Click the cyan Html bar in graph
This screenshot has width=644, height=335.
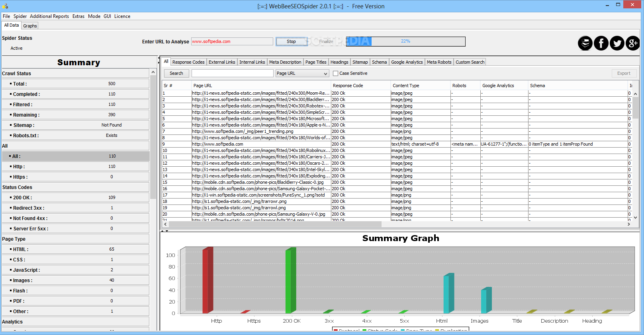(x=449, y=293)
